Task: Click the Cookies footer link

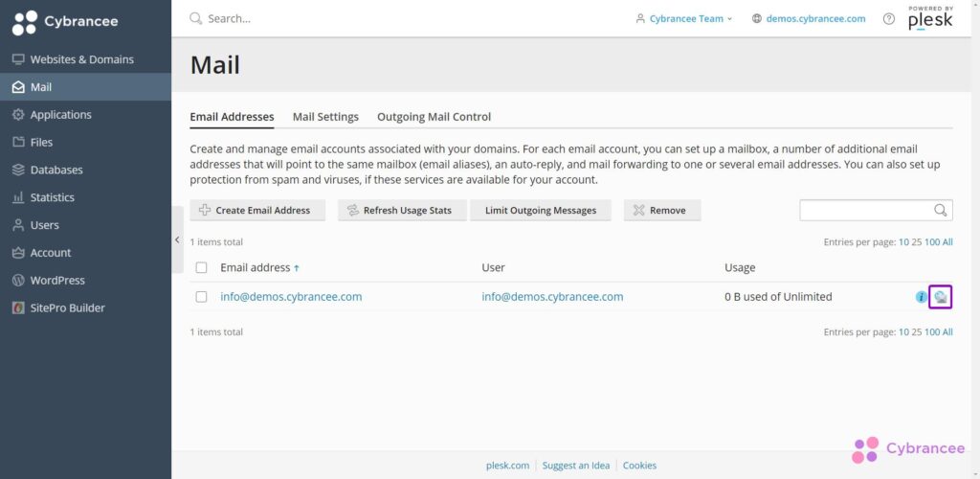Action: click(639, 466)
